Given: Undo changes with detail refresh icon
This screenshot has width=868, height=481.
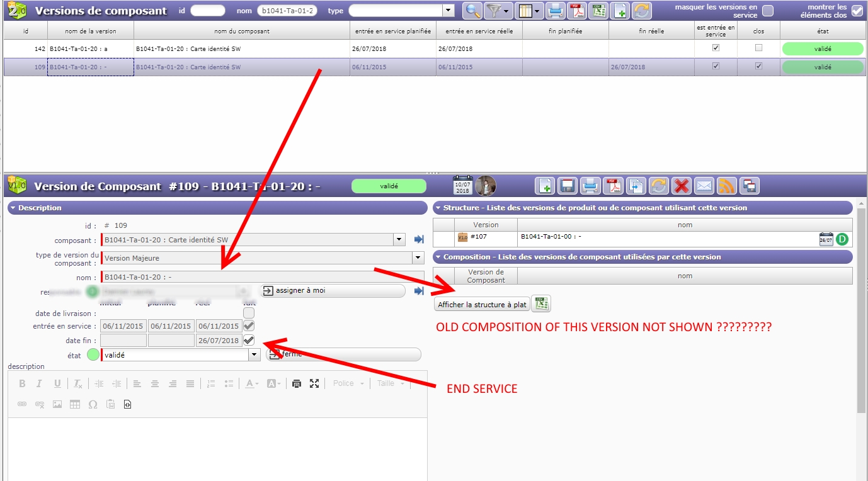Looking at the screenshot, I should point(659,186).
